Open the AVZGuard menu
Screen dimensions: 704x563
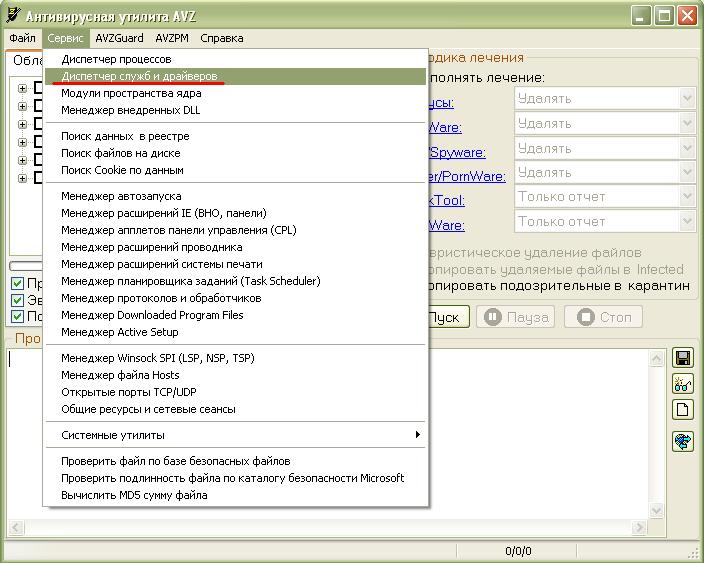pos(119,38)
